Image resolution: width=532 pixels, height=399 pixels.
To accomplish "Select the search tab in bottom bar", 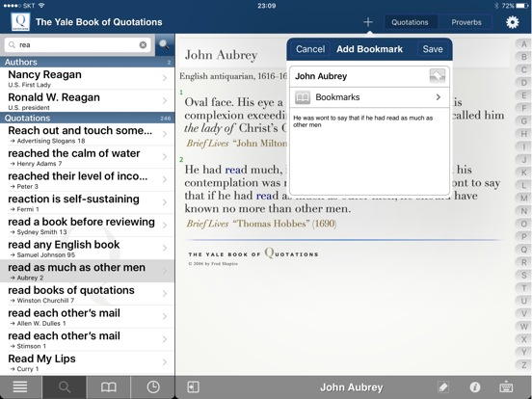I will 65,386.
